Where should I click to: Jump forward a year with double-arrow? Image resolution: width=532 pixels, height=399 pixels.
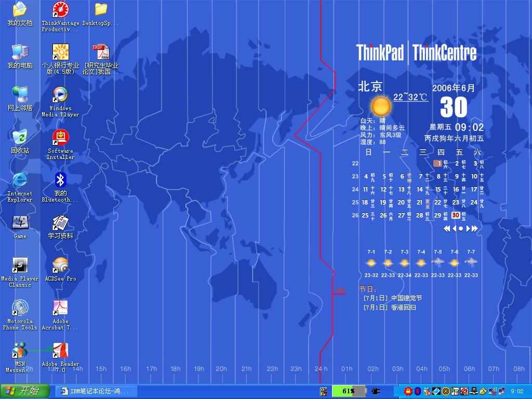coord(475,229)
